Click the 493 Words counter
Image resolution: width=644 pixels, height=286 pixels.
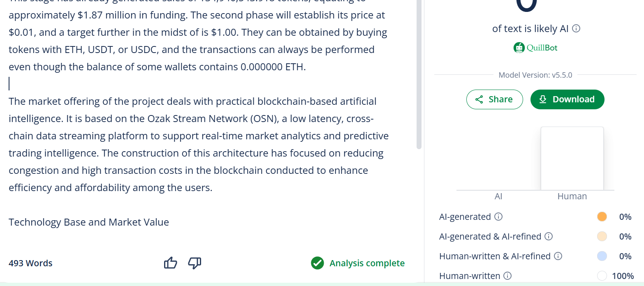click(x=30, y=263)
